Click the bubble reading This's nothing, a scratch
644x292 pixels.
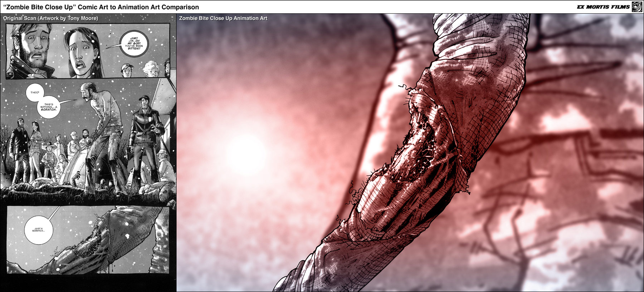click(48, 107)
